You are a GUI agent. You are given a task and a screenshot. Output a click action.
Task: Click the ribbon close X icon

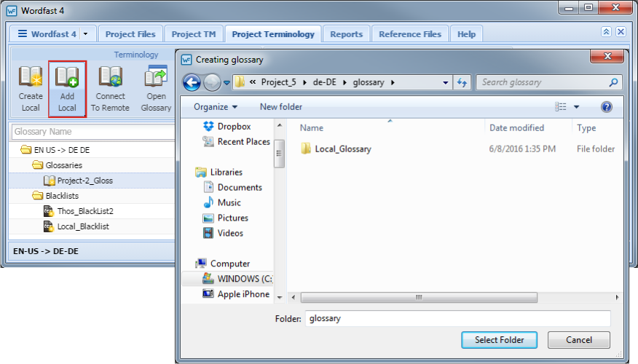click(x=621, y=32)
